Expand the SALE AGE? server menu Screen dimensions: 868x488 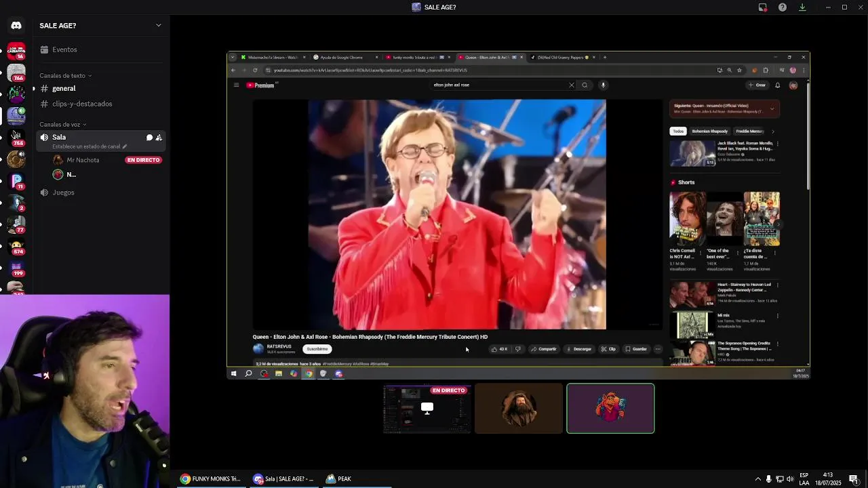click(159, 26)
